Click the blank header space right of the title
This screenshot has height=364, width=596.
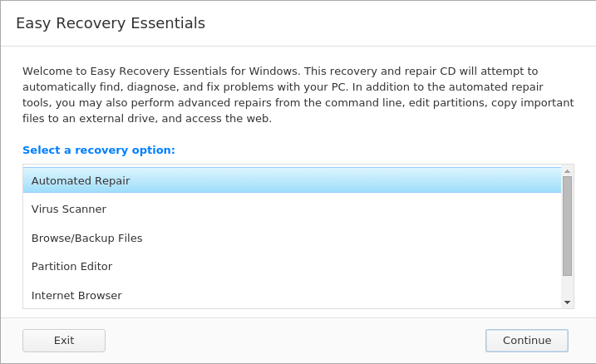coord(399,23)
